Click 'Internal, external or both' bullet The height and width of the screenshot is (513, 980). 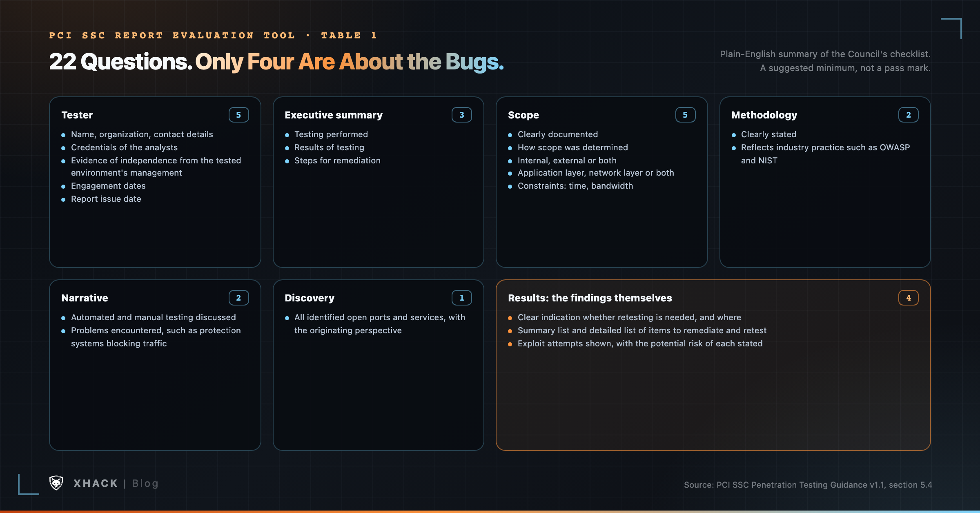pyautogui.click(x=567, y=161)
